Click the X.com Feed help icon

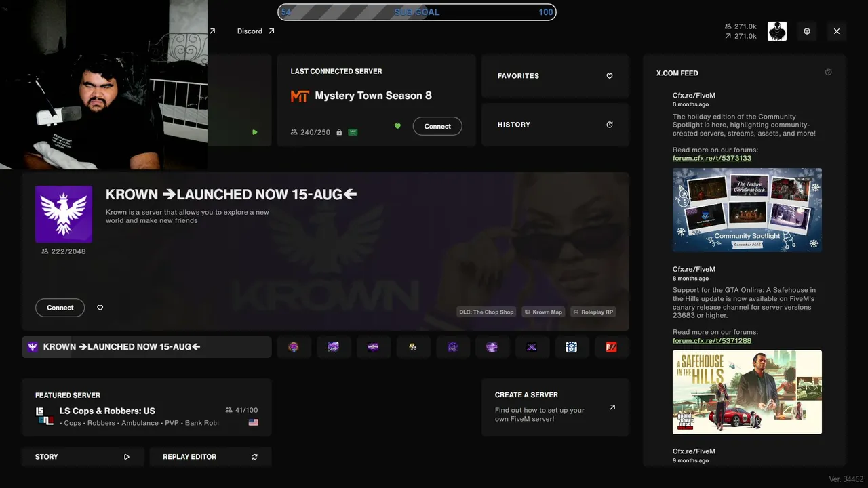click(x=828, y=73)
